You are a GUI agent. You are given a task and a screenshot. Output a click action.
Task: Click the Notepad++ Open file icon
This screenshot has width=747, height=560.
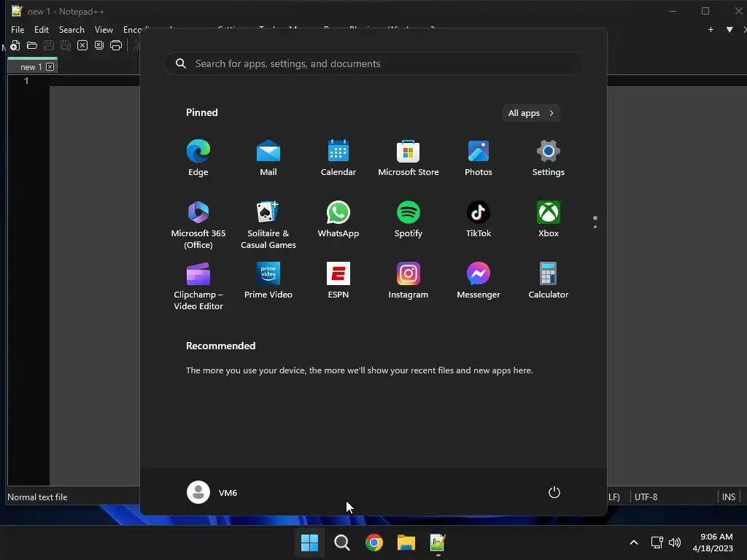click(x=32, y=45)
